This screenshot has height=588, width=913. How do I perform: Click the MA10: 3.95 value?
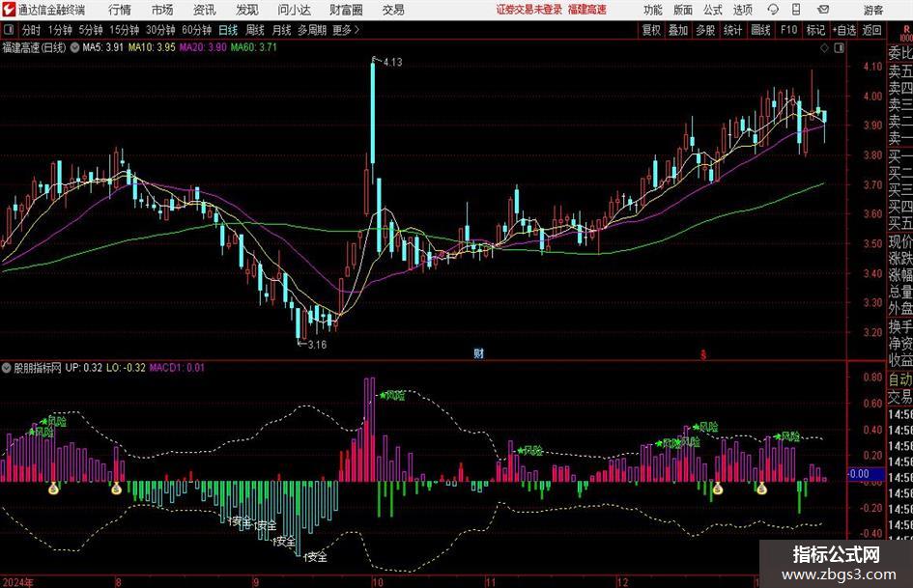(152, 47)
